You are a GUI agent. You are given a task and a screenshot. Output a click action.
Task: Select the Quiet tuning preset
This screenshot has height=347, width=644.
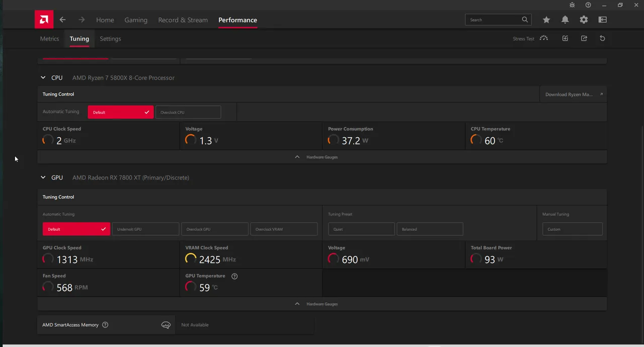[x=361, y=229]
